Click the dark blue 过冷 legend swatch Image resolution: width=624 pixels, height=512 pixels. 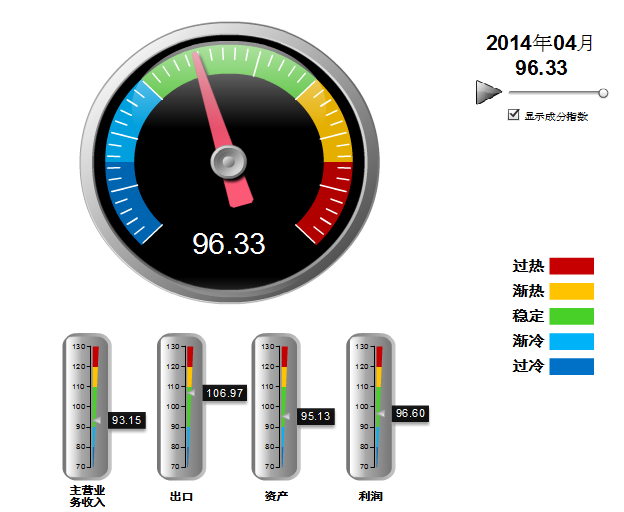point(571,366)
